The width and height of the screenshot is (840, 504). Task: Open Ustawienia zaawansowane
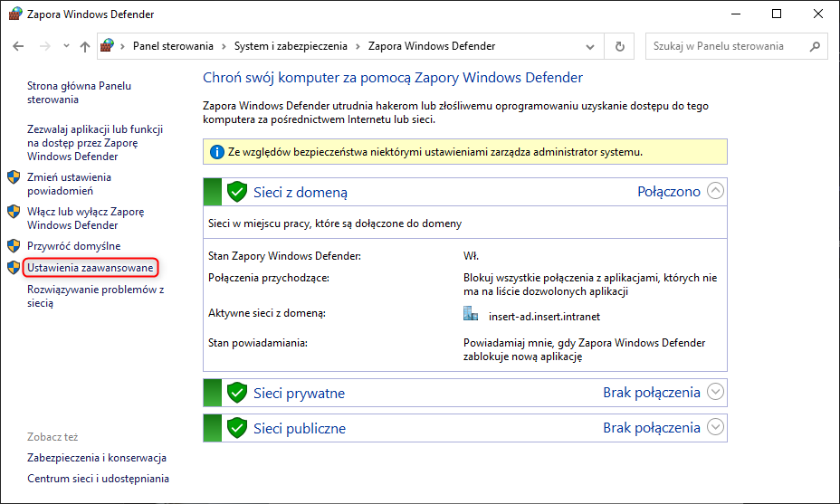tap(90, 267)
